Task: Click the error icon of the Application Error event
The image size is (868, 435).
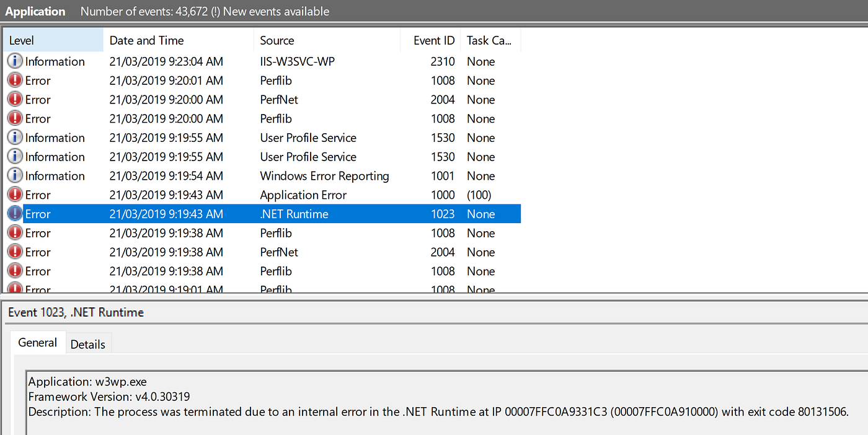Action: [15, 195]
